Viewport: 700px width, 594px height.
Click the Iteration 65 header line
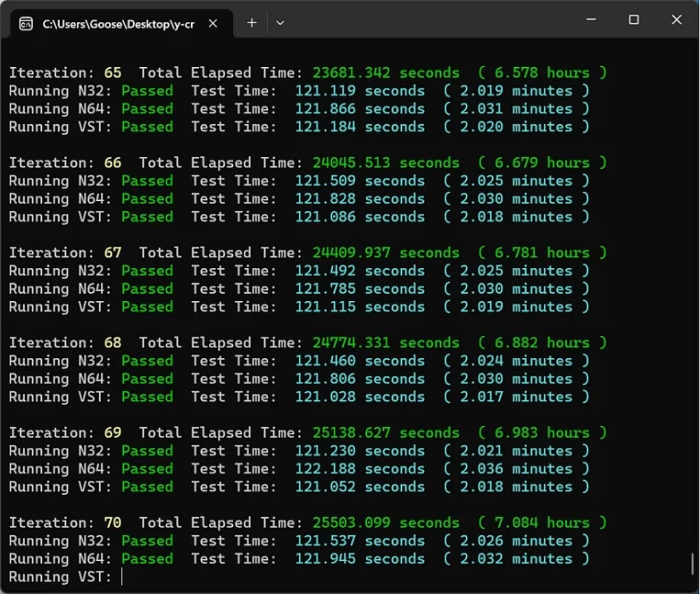click(x=308, y=73)
